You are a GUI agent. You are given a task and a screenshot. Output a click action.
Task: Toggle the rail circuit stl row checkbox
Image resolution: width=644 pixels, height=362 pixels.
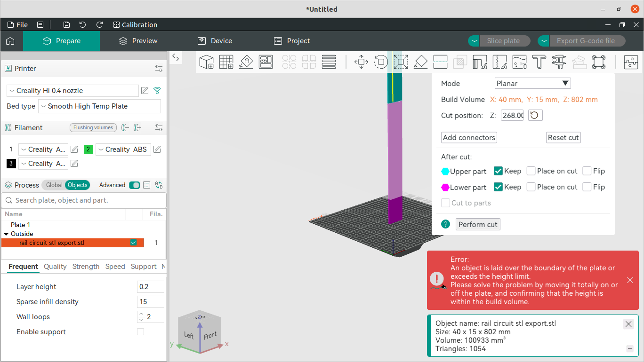(134, 243)
